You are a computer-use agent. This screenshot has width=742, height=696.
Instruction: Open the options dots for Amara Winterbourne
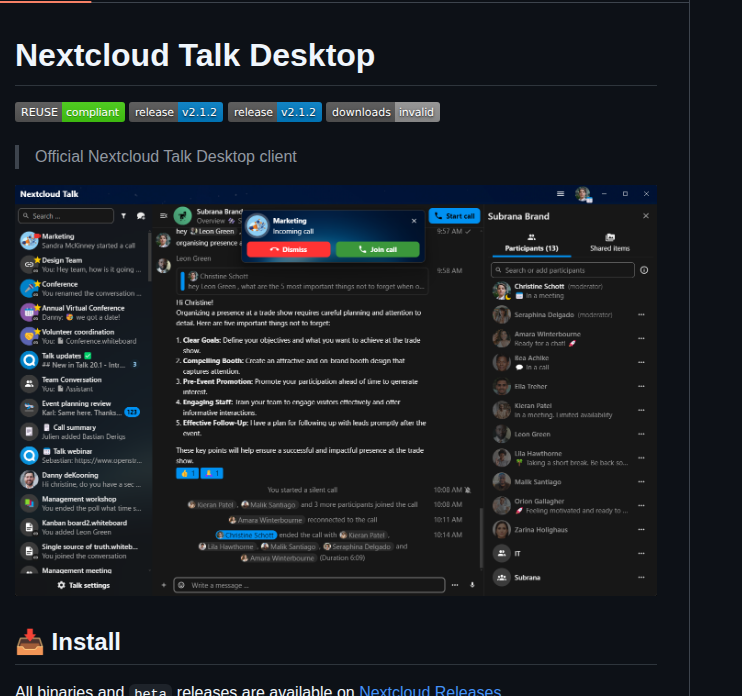coord(641,338)
